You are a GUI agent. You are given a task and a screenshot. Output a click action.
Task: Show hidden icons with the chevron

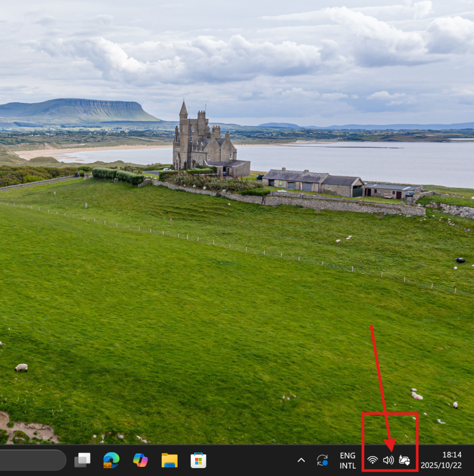click(x=301, y=460)
